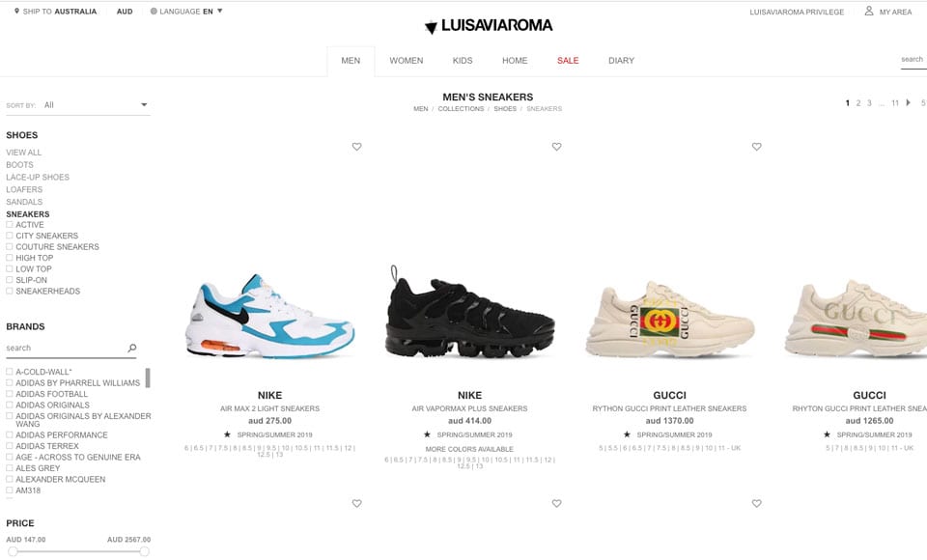Image resolution: width=927 pixels, height=560 pixels.
Task: Click the maximum price slider handle
Action: [144, 551]
